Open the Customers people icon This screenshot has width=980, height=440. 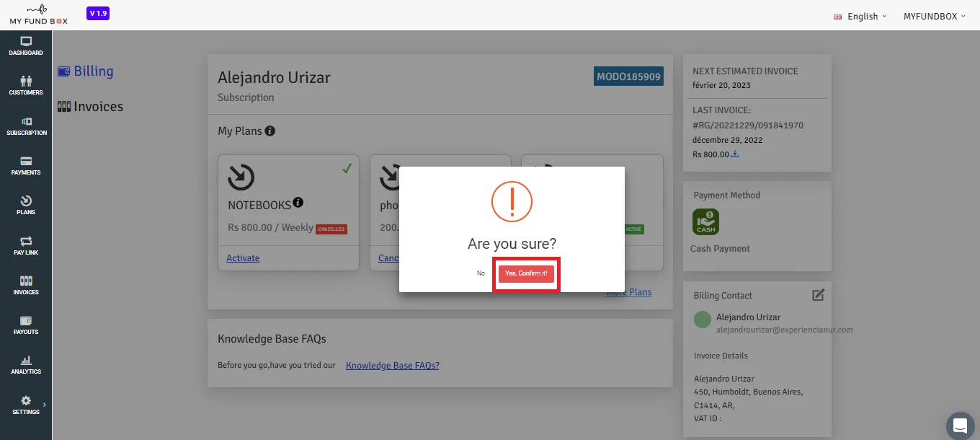point(26,82)
